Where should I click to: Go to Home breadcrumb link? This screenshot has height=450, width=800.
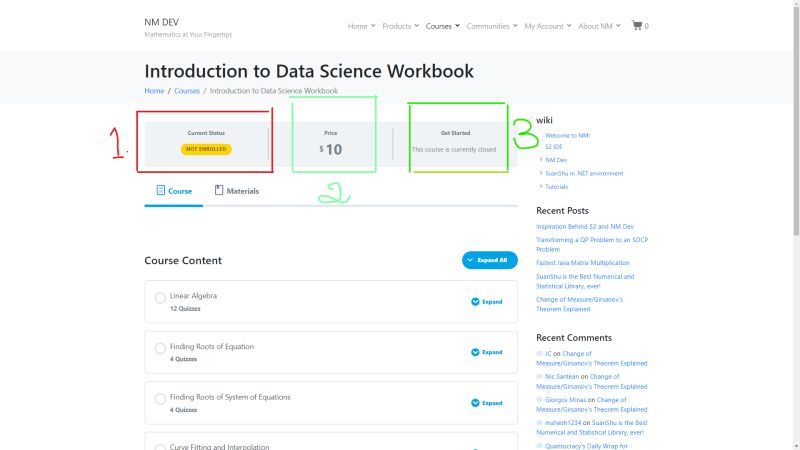154,91
